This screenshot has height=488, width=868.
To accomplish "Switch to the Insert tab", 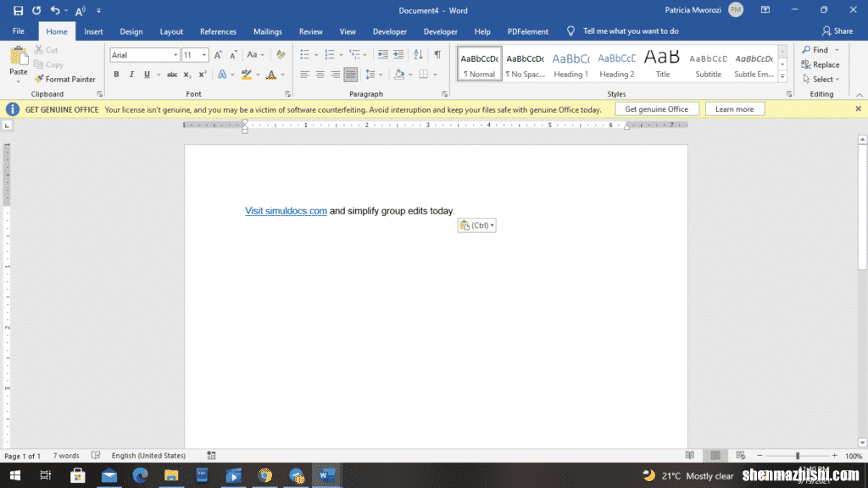I will [x=93, y=31].
